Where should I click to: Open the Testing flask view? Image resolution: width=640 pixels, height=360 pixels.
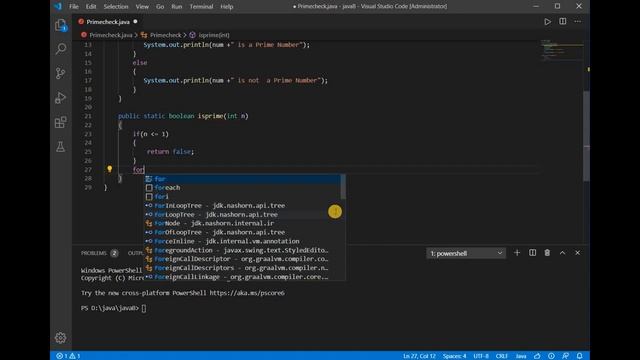pyautogui.click(x=60, y=147)
